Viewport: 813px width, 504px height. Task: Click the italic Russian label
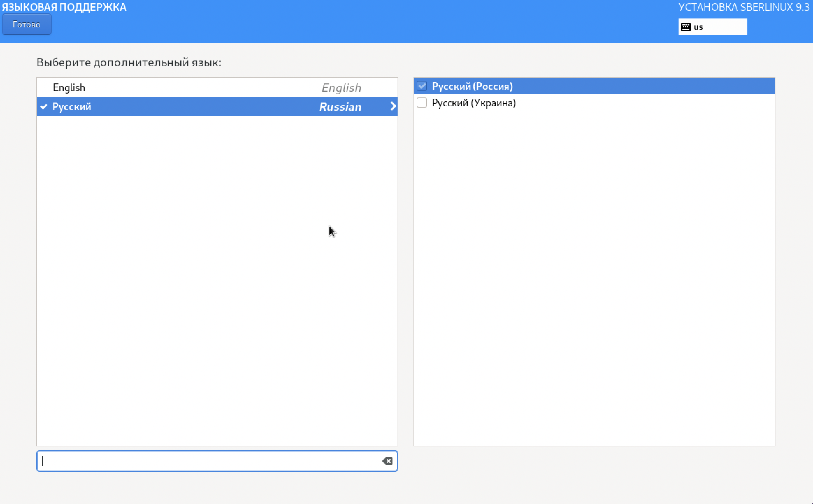point(340,107)
